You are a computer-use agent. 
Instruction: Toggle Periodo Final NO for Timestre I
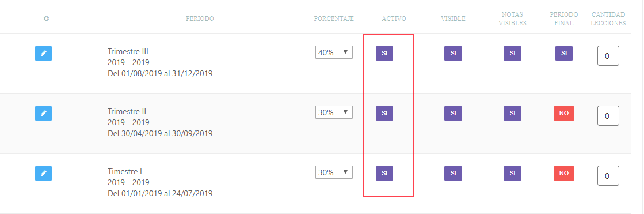click(x=564, y=173)
